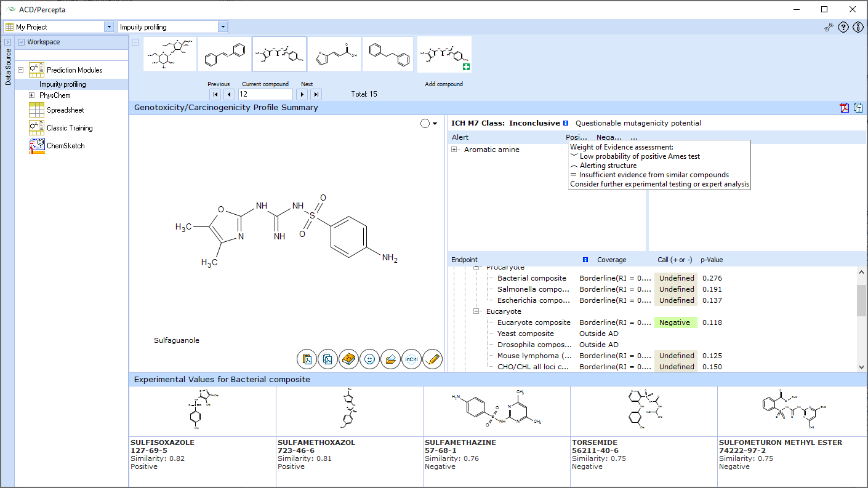Click the Add compound thumbnail
868x488 pixels.
pos(444,55)
